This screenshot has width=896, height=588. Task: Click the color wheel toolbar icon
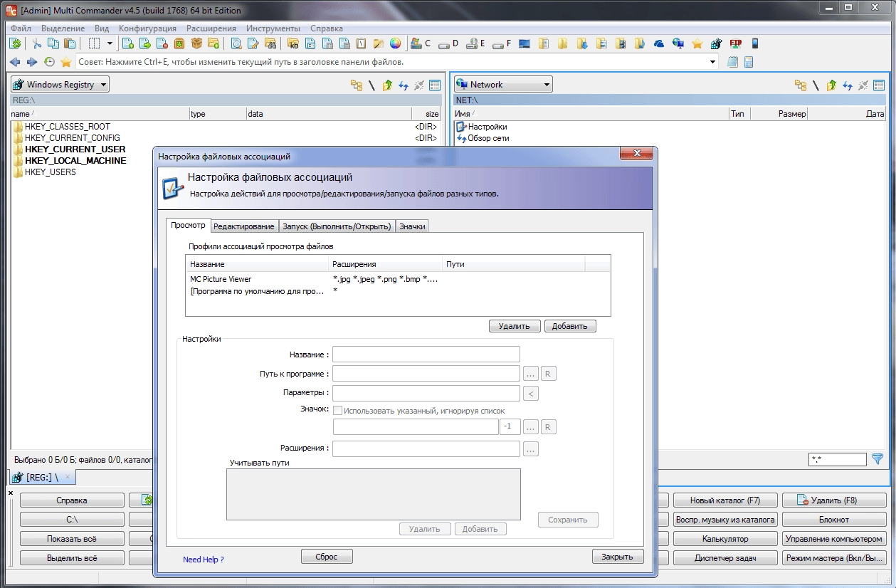pos(395,43)
